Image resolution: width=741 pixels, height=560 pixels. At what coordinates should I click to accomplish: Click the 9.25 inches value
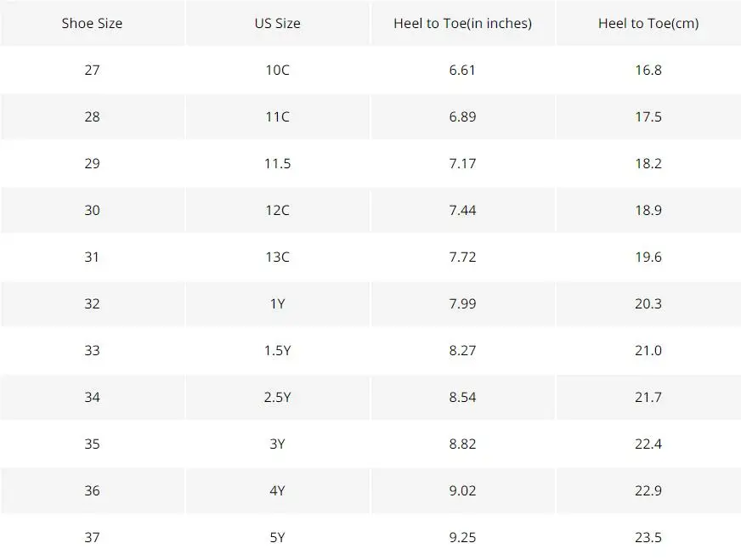coord(462,538)
